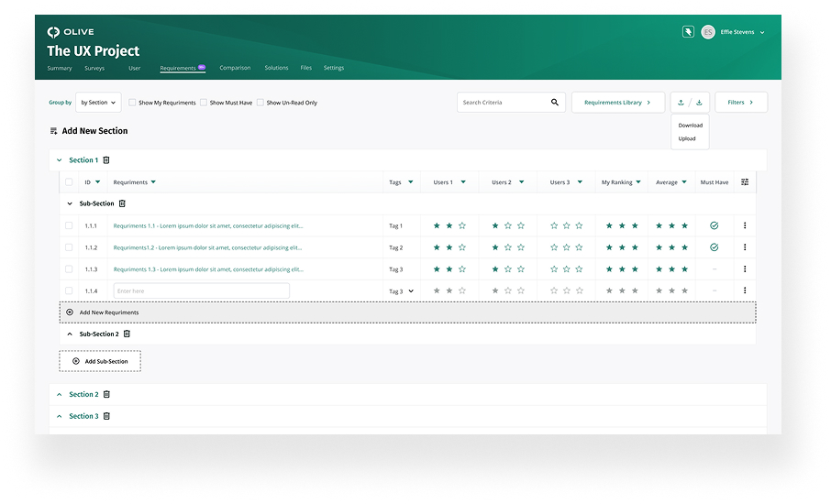This screenshot has height=504, width=831.
Task: Open column settings sliders icon
Action: tap(745, 182)
